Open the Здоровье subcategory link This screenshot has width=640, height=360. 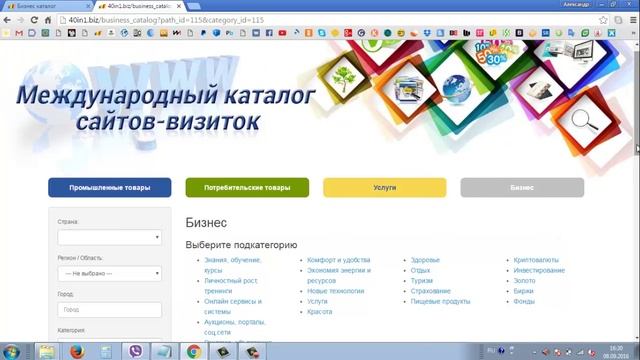pos(425,260)
